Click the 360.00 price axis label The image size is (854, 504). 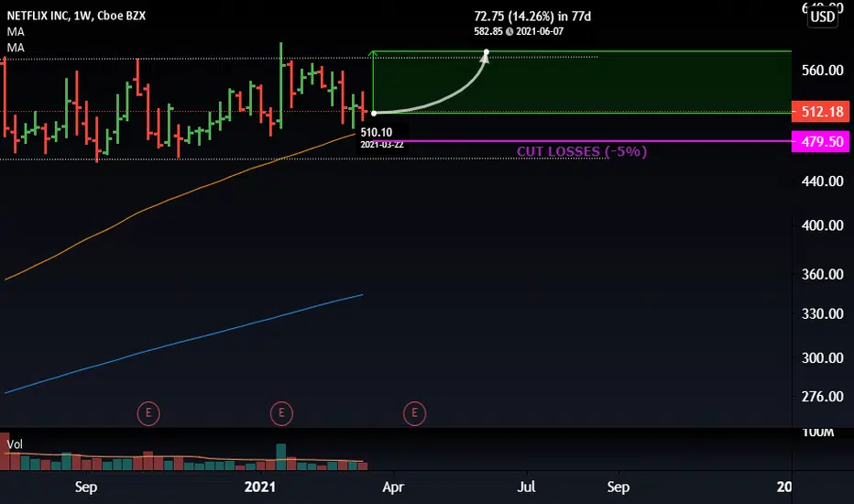(x=823, y=275)
